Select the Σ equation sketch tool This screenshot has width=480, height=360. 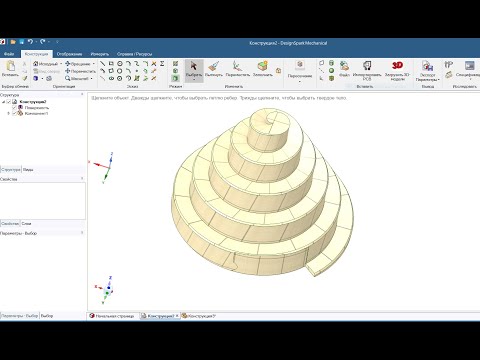pyautogui.click(x=162, y=63)
